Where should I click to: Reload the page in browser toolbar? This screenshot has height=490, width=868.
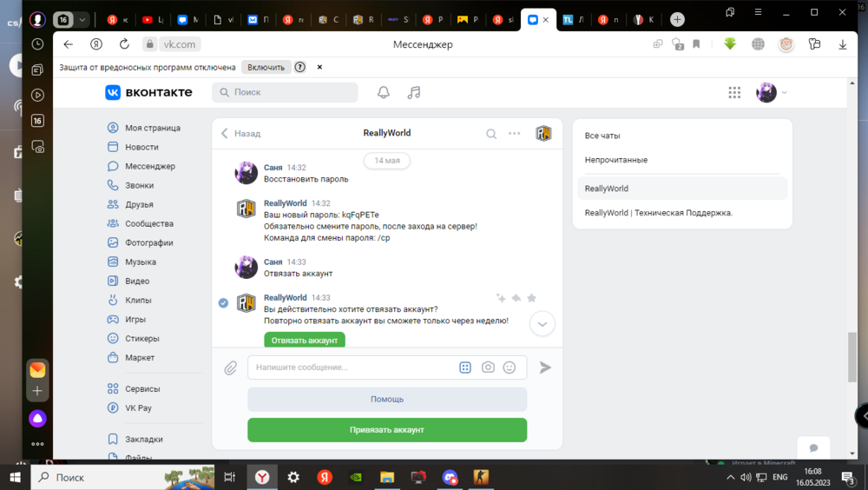tap(124, 44)
